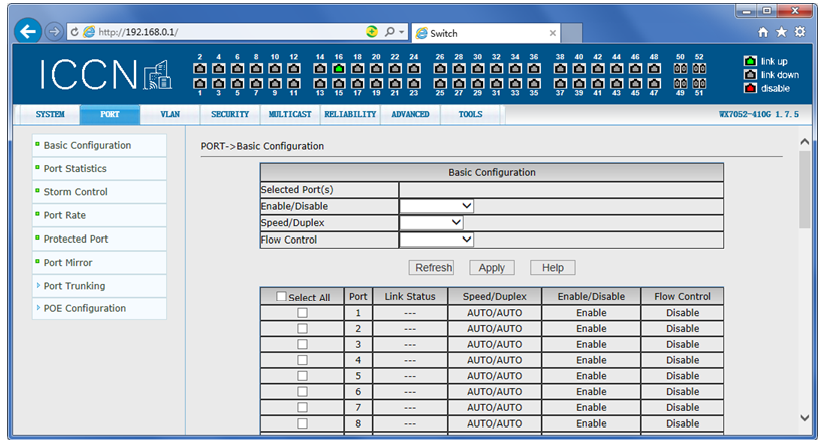Open the TOOLS tab
Viewport: 825px width, 444px height.
(x=470, y=114)
